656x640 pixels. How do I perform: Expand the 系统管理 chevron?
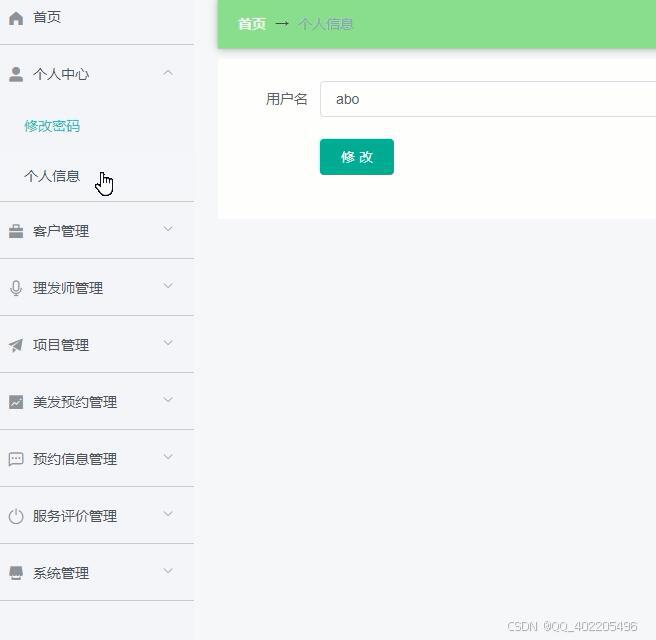click(168, 571)
